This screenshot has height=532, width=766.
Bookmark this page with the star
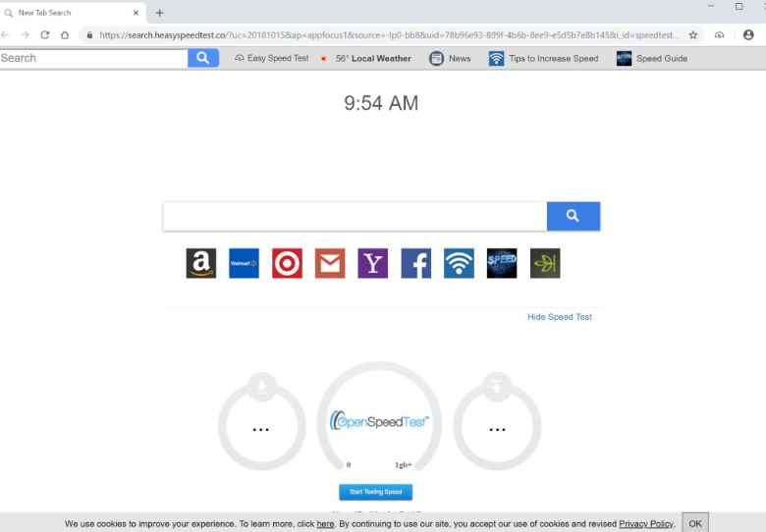(692, 34)
